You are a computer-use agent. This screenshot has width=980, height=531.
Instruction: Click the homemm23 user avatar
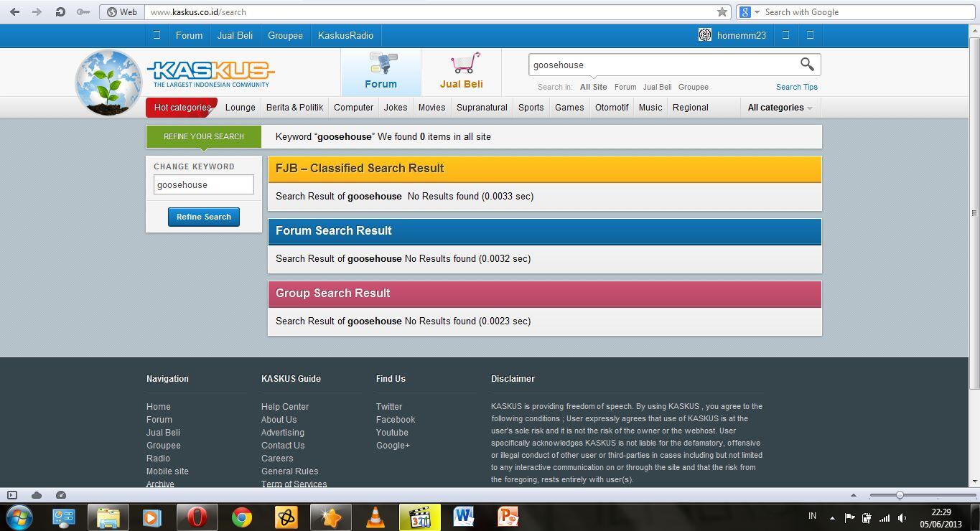[x=705, y=35]
